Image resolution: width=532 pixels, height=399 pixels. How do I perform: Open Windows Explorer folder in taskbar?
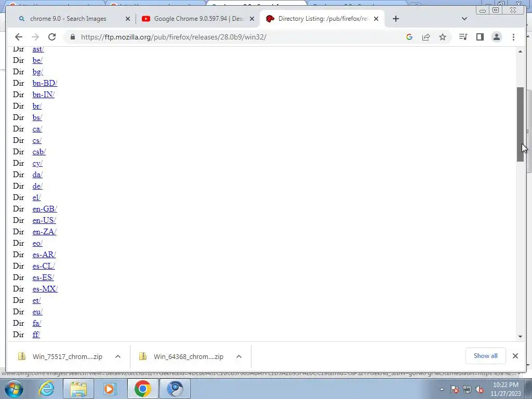click(x=78, y=389)
